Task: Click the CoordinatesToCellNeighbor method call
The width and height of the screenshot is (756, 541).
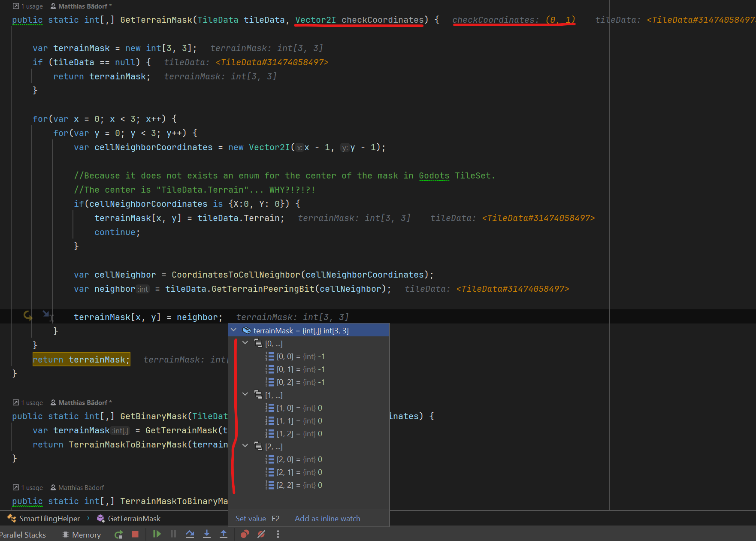Action: [x=236, y=275]
